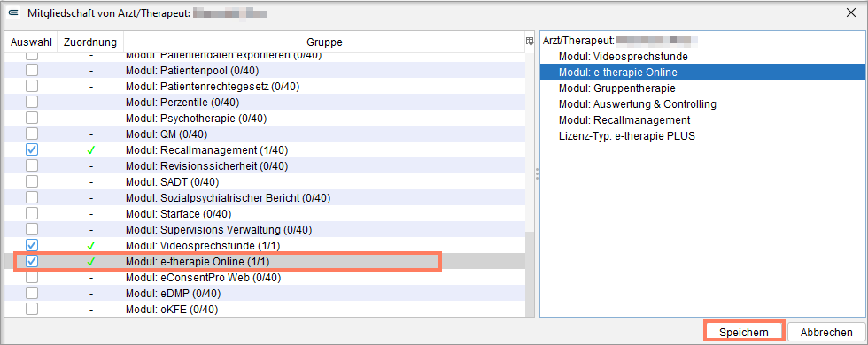The height and width of the screenshot is (345, 868).
Task: Check the Modul: SADT checkbox
Action: (32, 181)
